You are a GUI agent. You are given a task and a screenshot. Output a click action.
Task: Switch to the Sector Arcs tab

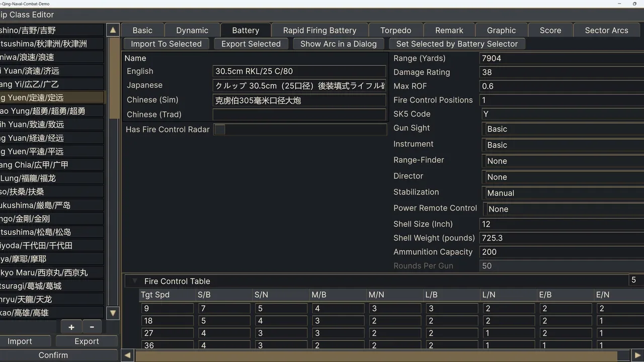point(606,30)
